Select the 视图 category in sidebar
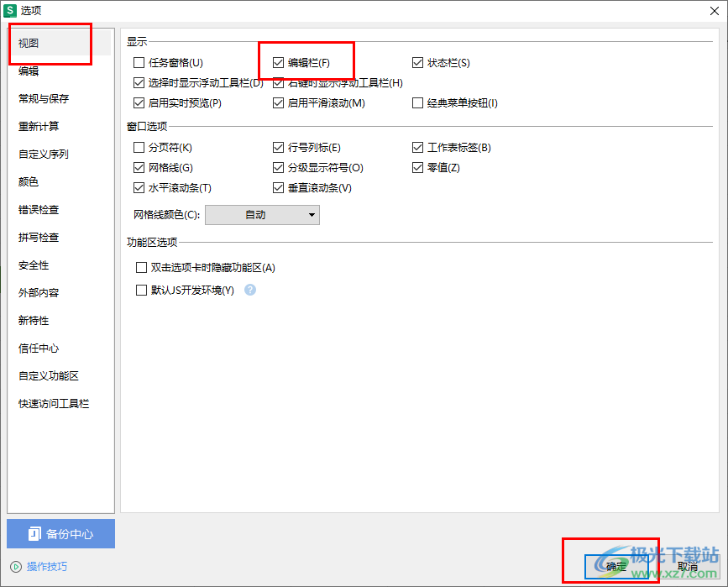Viewport: 728px width, 587px height. click(60, 43)
